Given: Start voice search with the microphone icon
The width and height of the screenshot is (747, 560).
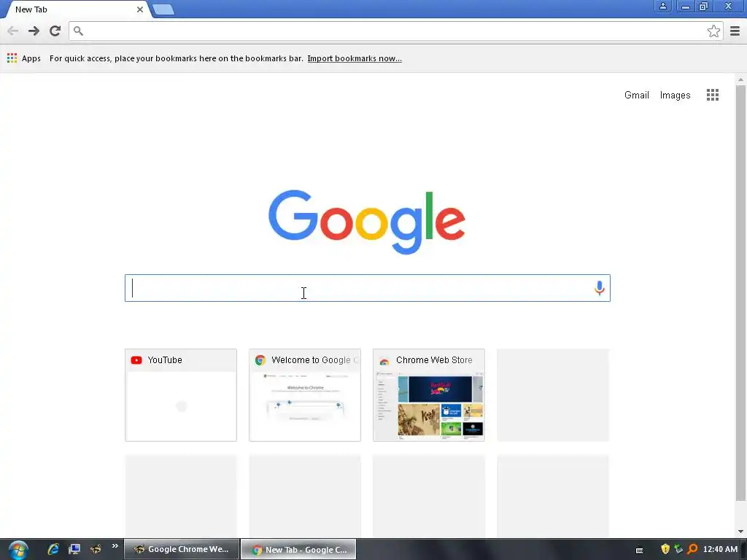Looking at the screenshot, I should [600, 287].
